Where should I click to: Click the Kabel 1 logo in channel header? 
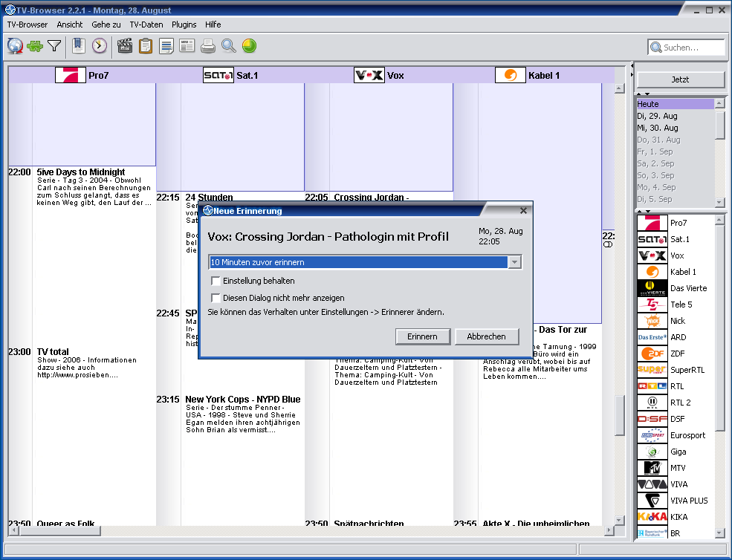click(x=511, y=75)
